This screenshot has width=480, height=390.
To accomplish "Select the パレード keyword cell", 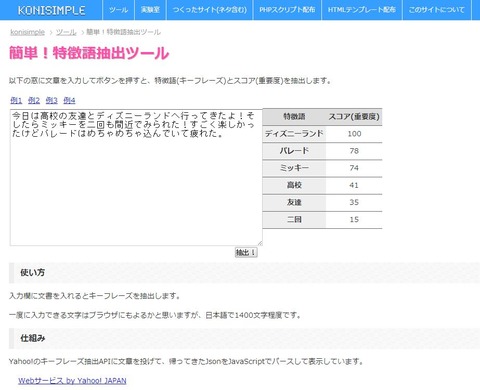I will tap(294, 151).
